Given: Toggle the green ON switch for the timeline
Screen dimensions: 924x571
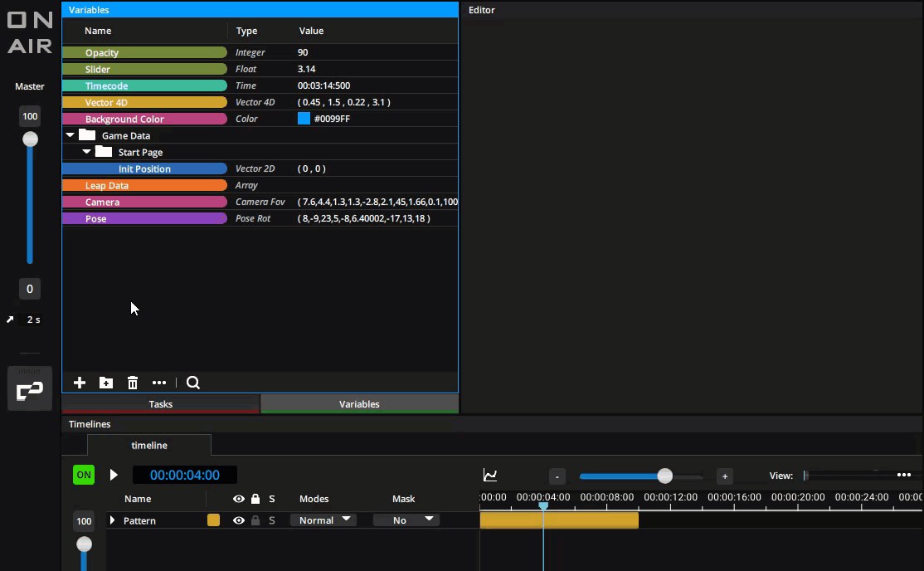Looking at the screenshot, I should [83, 475].
